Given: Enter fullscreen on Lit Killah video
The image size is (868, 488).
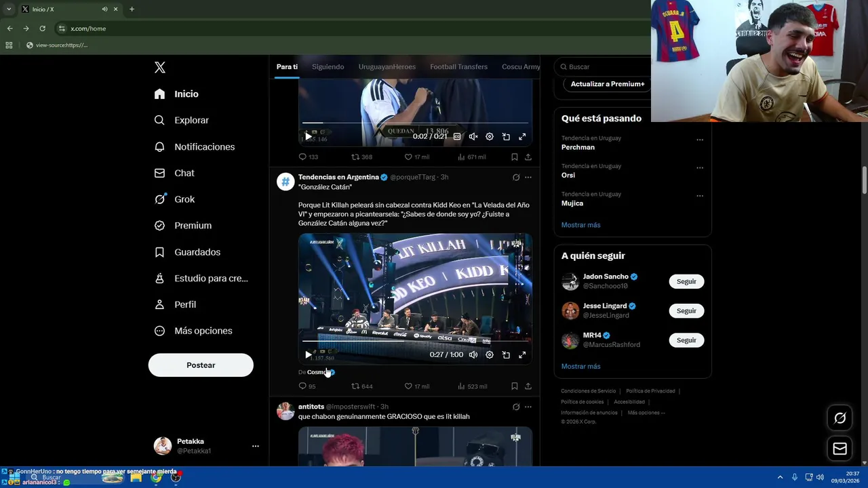Looking at the screenshot, I should (x=522, y=354).
